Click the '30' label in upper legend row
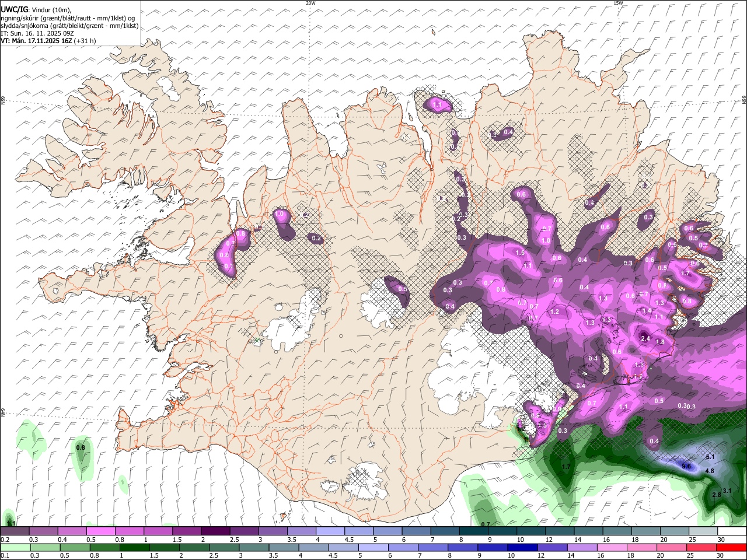Viewport: 747px width, 560px height. coord(721,540)
